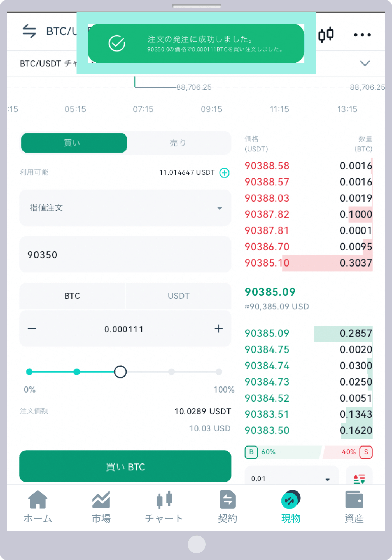The image size is (392, 560).
Task: Select ask price 90388.58
Action: click(x=267, y=165)
